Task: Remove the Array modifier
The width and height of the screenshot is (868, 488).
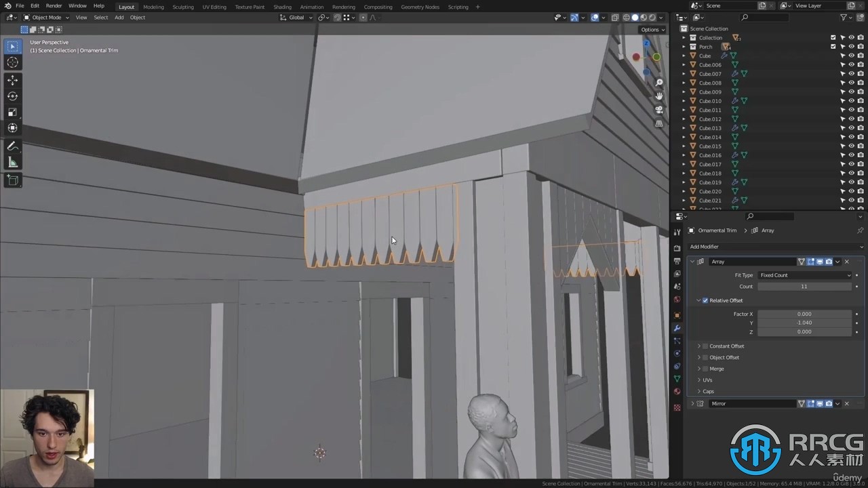Action: [x=846, y=262]
